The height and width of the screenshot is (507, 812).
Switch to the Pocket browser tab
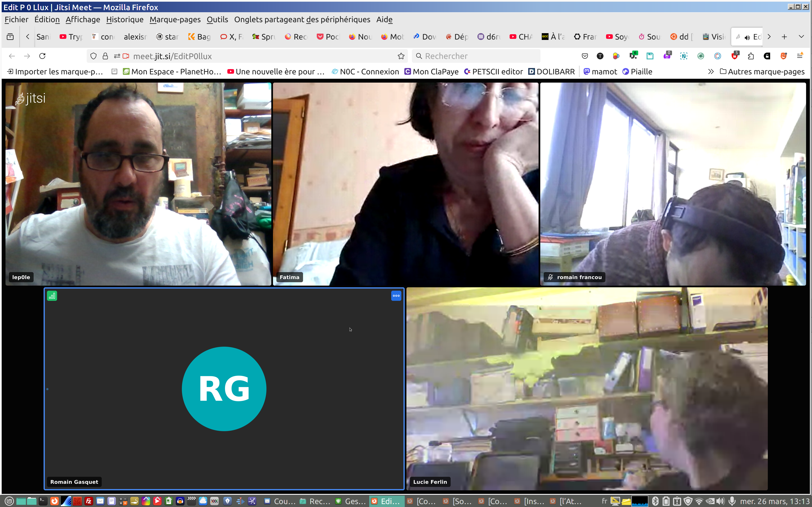pyautogui.click(x=328, y=37)
